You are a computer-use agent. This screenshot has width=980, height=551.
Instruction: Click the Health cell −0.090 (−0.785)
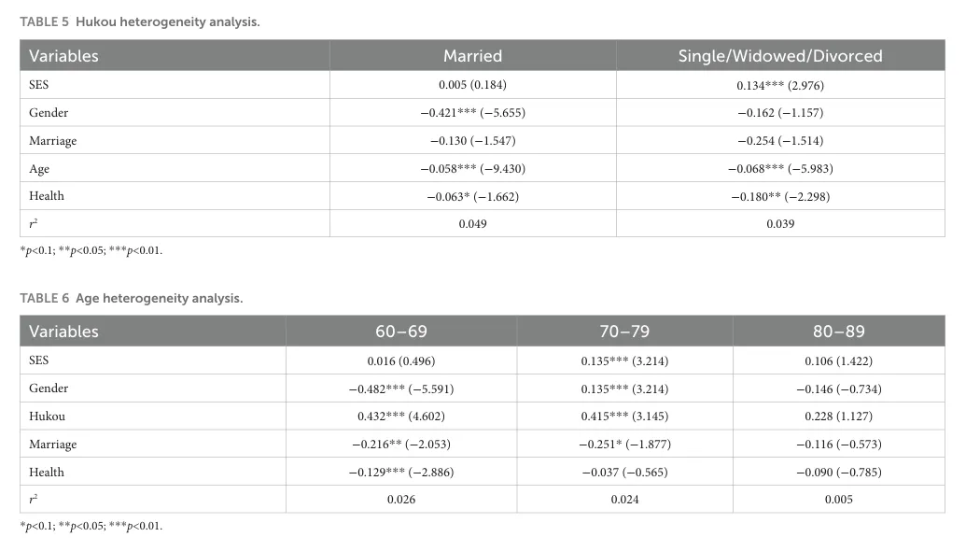pyautogui.click(x=839, y=473)
